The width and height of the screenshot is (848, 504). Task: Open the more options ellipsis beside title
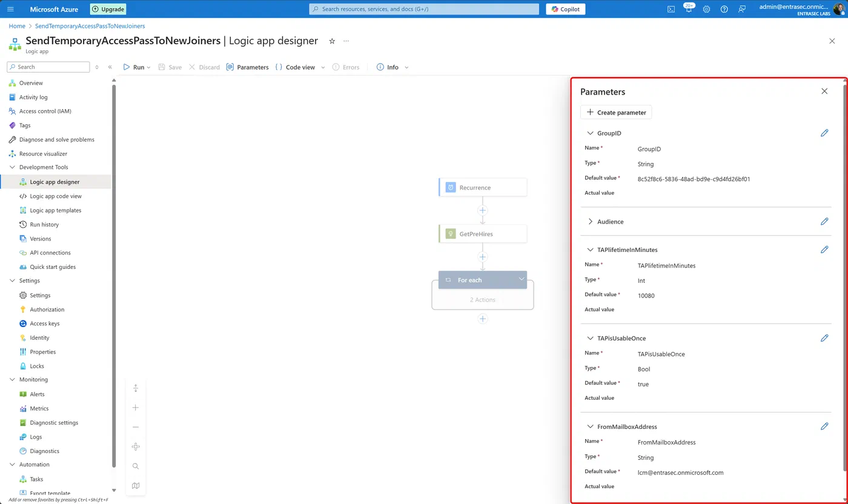(x=346, y=41)
